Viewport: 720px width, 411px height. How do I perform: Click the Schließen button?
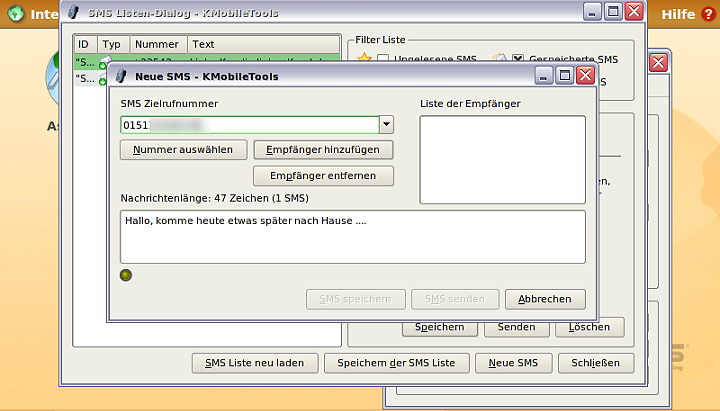pos(596,363)
